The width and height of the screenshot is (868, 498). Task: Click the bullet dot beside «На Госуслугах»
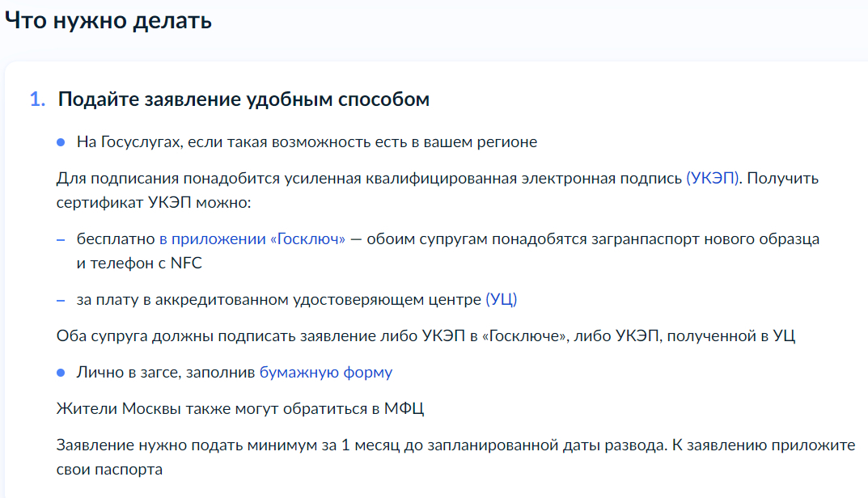coord(61,142)
